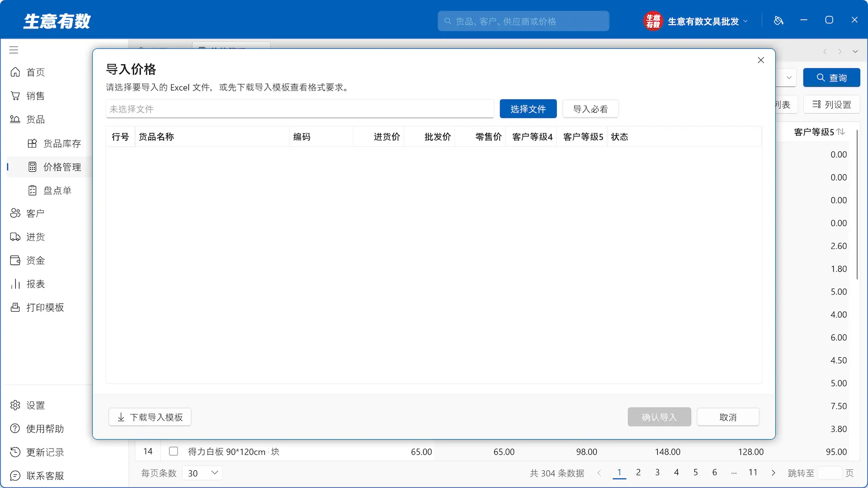This screenshot has width=868, height=488.
Task: Click the ellipsis between pages 6 and 11
Action: pyautogui.click(x=733, y=473)
